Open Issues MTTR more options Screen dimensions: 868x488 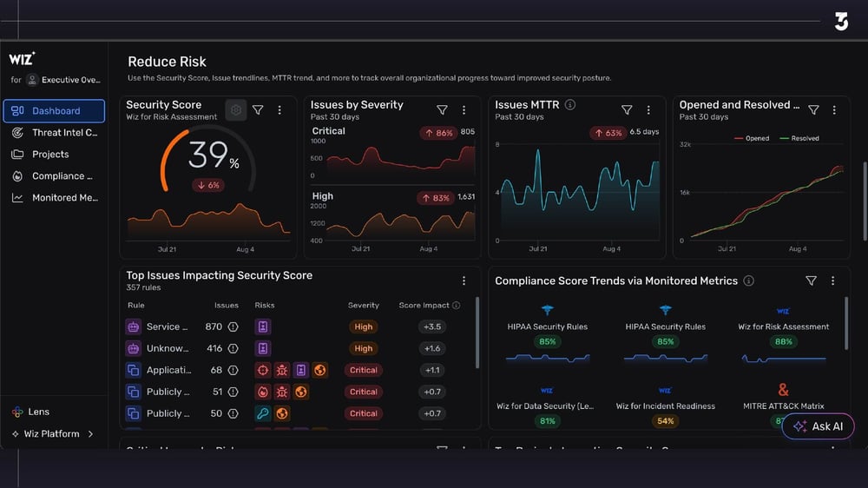click(x=648, y=109)
